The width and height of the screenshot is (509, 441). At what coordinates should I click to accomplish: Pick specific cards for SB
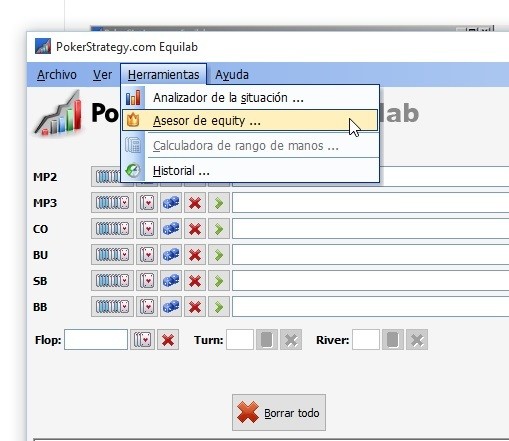[147, 280]
